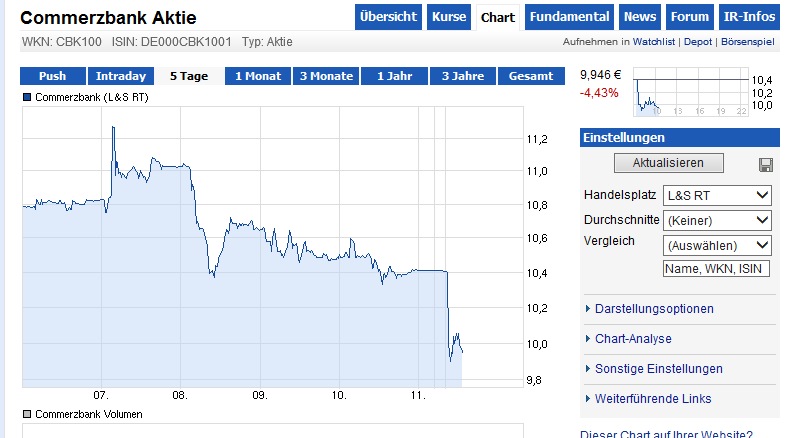Expand the Chart-Analyse section
Screen dimensions: 794x438
(633, 338)
